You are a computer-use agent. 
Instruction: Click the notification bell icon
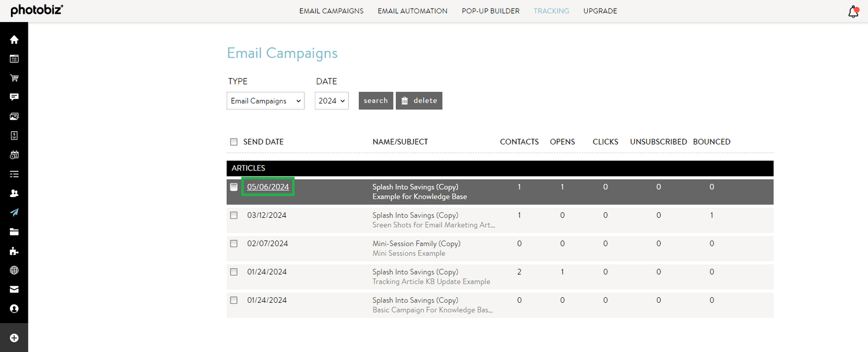click(x=853, y=11)
